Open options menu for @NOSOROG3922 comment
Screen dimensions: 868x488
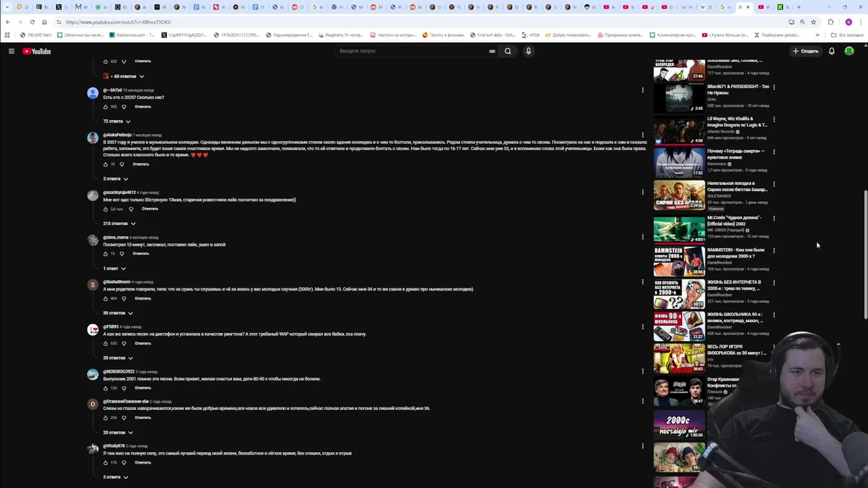tap(642, 371)
